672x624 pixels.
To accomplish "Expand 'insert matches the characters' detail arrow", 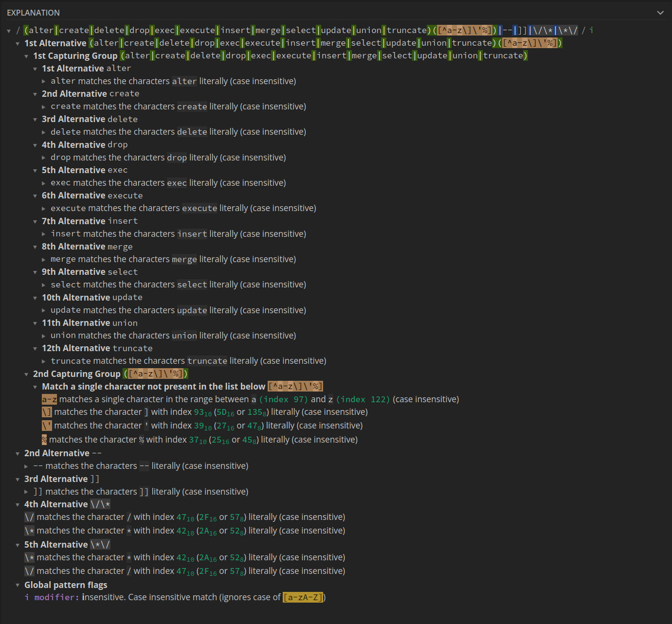I will click(44, 234).
